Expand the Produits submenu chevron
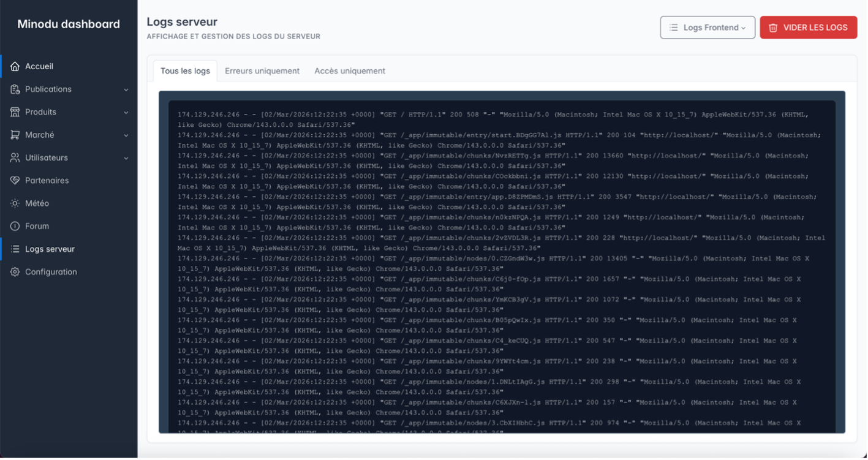 point(126,113)
